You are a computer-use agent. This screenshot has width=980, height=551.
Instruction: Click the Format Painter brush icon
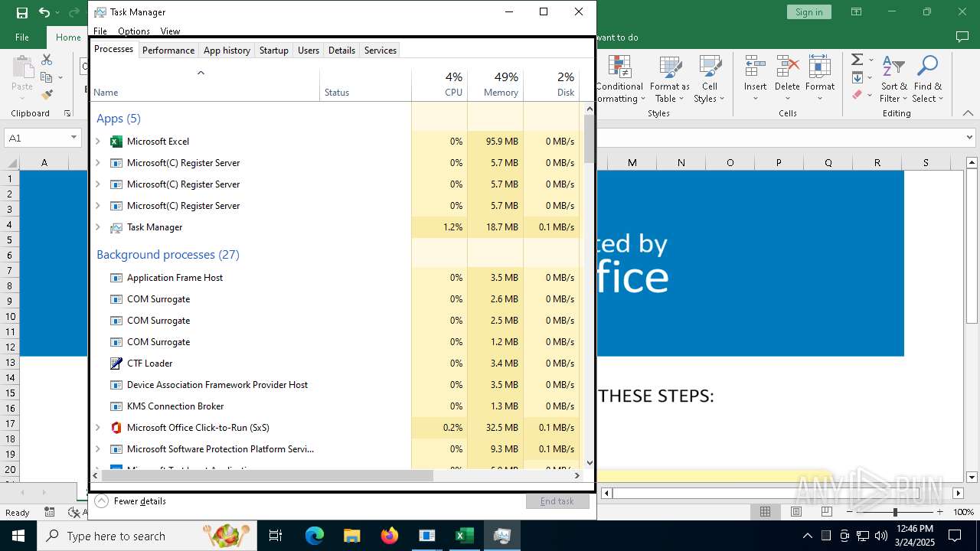click(47, 95)
